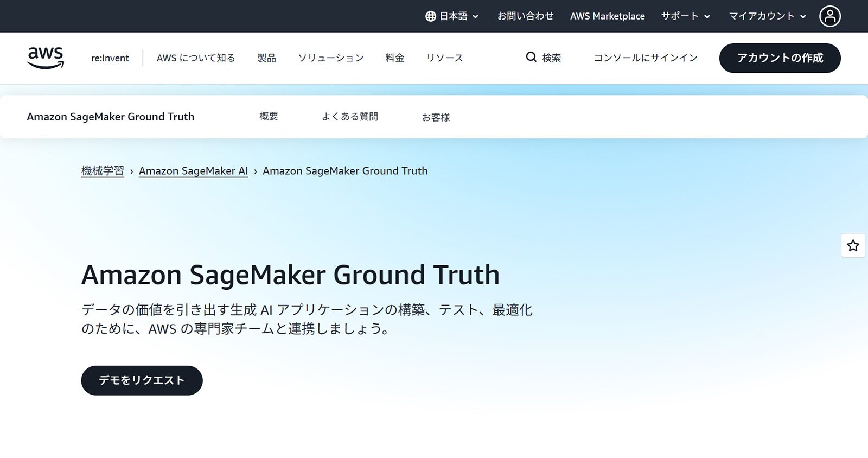Open the 機械学習 breadcrumb link
This screenshot has height=458, width=868.
103,171
